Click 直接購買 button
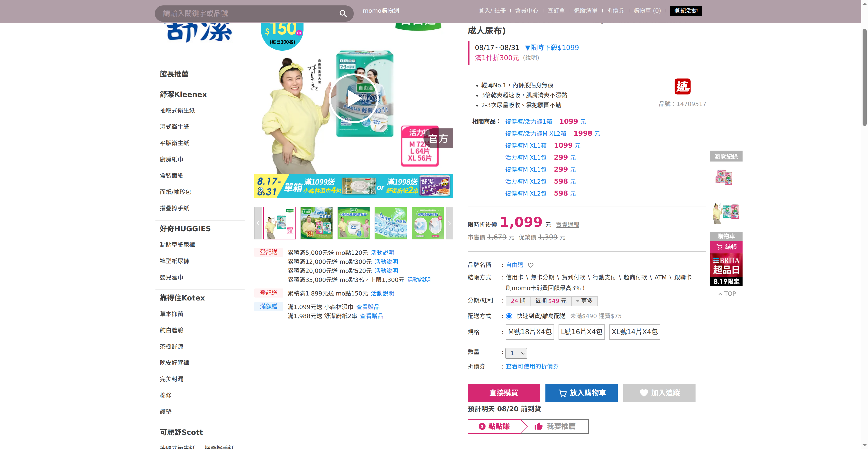This screenshot has height=449, width=868. (503, 393)
